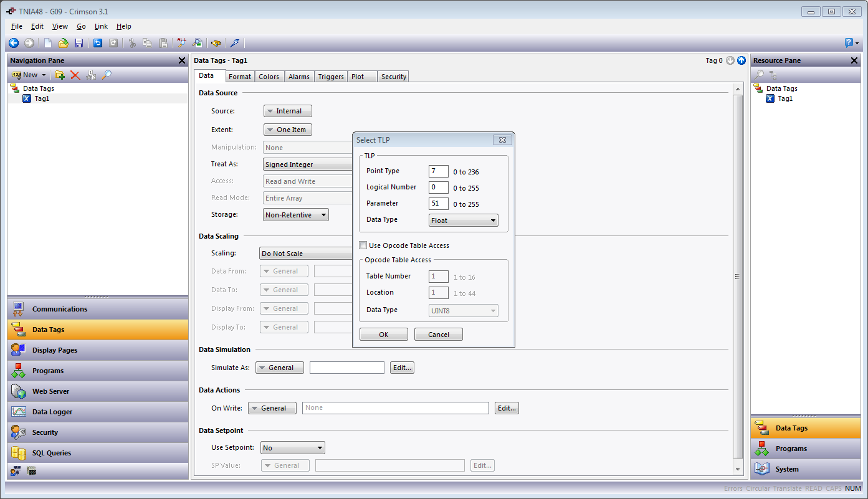Open the Use Setpoint dropdown
Image resolution: width=868 pixels, height=499 pixels.
(x=293, y=448)
